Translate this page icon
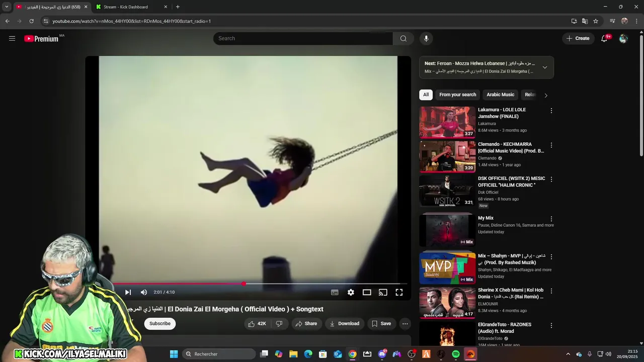 585,21
